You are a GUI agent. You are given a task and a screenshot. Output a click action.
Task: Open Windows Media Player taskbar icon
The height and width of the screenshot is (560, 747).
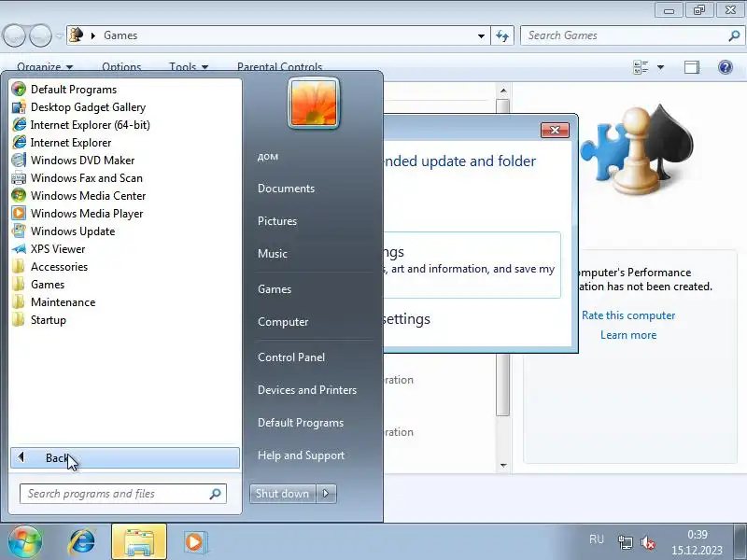coord(194,542)
